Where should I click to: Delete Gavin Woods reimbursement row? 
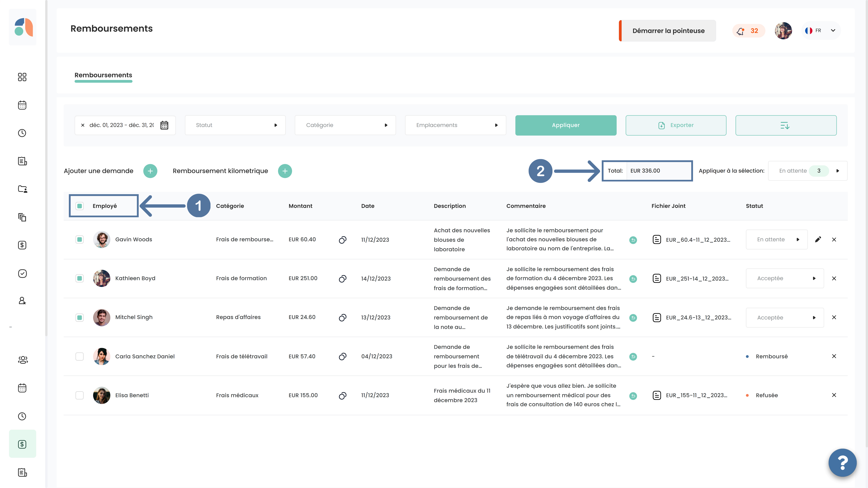834,239
